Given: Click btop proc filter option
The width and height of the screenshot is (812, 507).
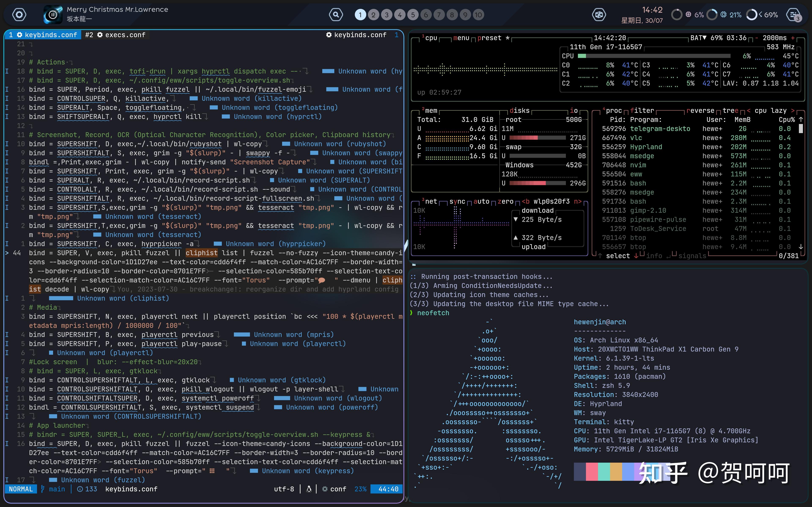Looking at the screenshot, I should (642, 111).
